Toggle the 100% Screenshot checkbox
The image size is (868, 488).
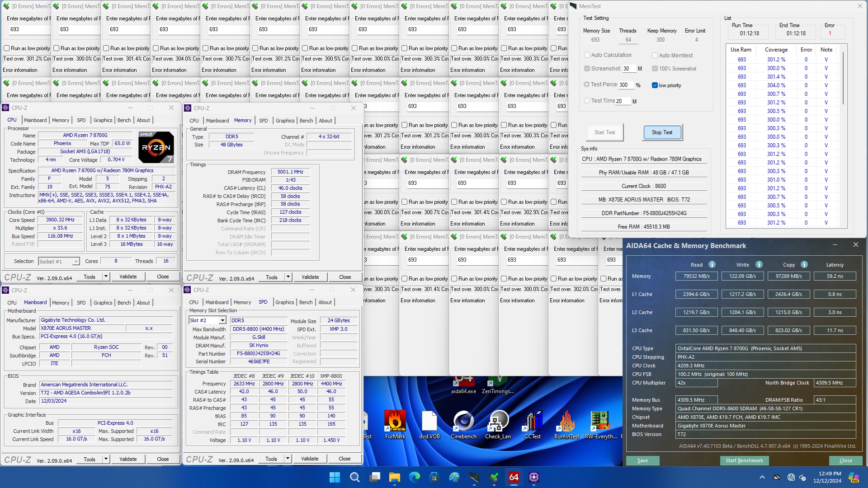tap(655, 69)
